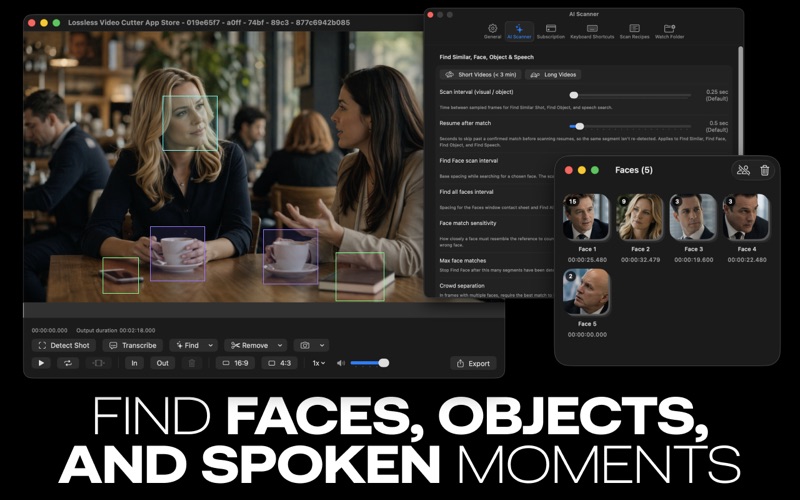800x500 pixels.
Task: Click the 00:00:22.480 timestamp under Face 4
Action: 747,260
